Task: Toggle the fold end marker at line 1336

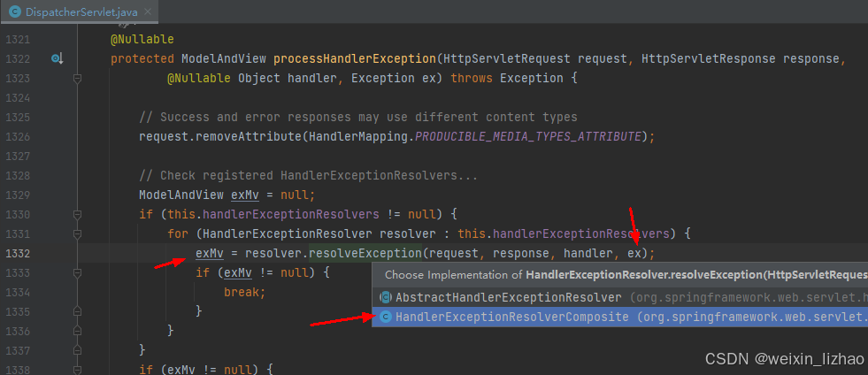Action: 78,331
